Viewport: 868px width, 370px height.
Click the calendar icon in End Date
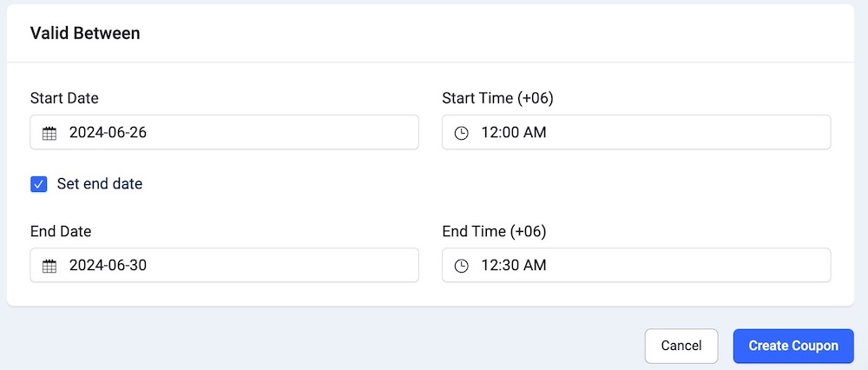49,266
